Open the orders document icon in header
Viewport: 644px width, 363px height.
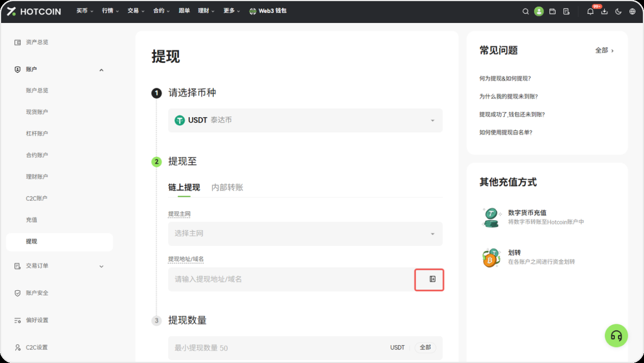566,11
